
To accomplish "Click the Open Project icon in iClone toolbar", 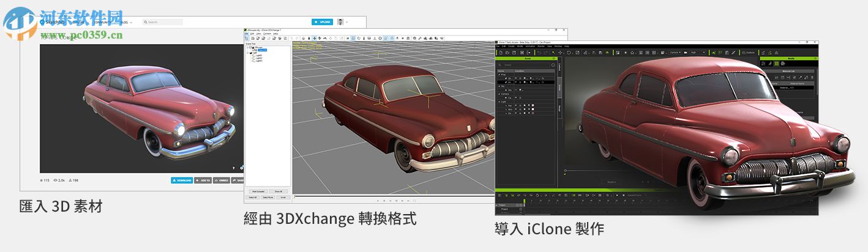I will [x=507, y=53].
